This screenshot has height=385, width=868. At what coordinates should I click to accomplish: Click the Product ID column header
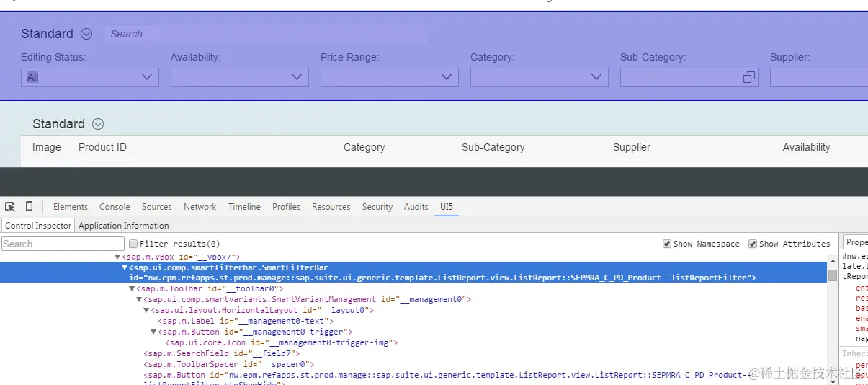pyautogui.click(x=102, y=147)
